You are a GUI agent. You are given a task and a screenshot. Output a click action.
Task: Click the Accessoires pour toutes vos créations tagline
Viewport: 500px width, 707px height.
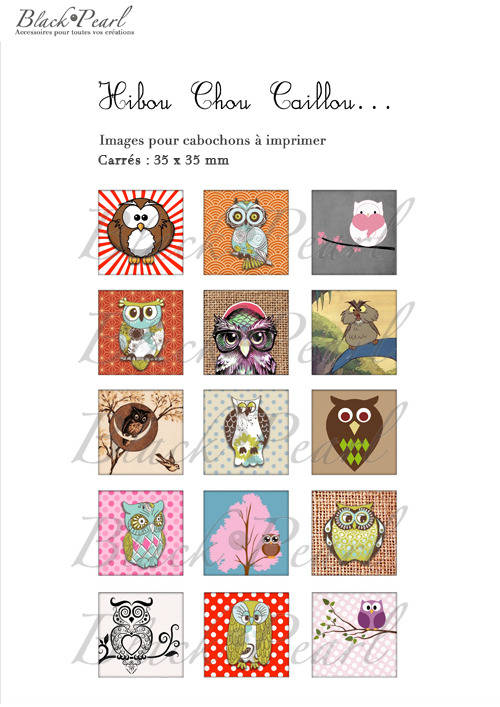pyautogui.click(x=74, y=32)
